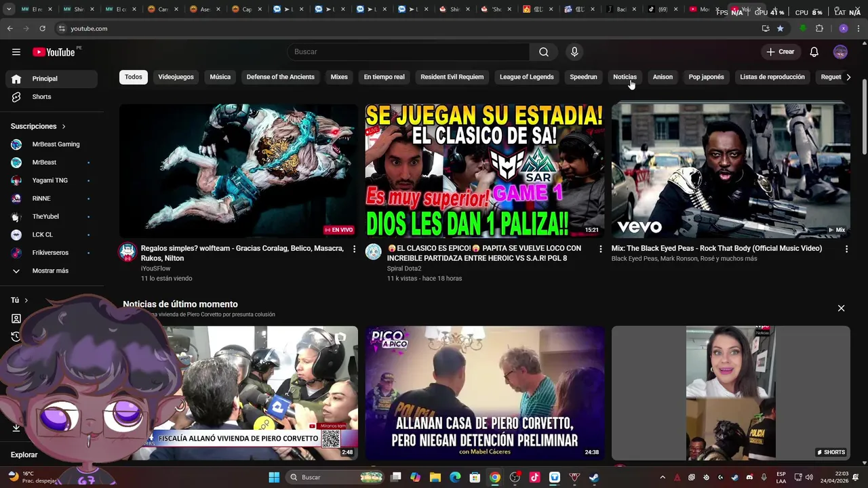Screen dimensions: 868x488
Task: Expand the Tú section chevron
Action: (26, 300)
